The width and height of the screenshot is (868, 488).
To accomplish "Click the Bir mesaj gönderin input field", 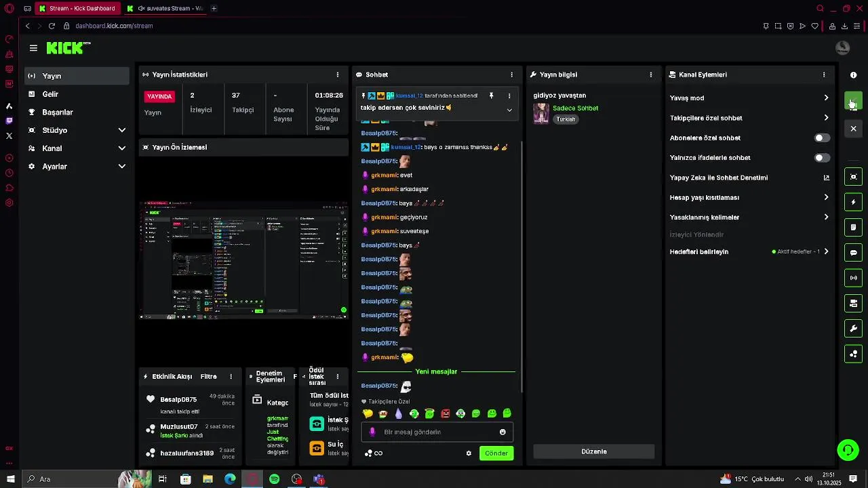I will point(437,432).
